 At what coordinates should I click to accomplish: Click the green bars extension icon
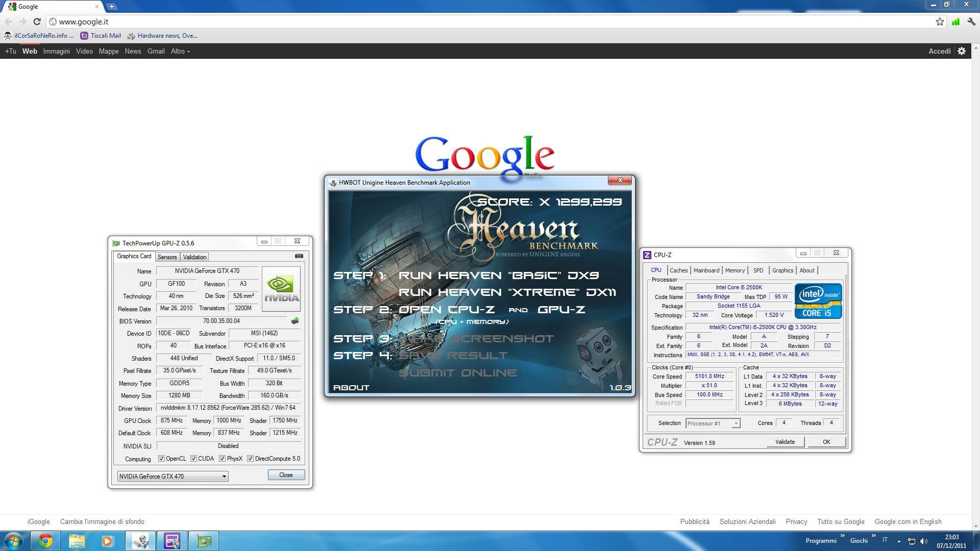[955, 21]
